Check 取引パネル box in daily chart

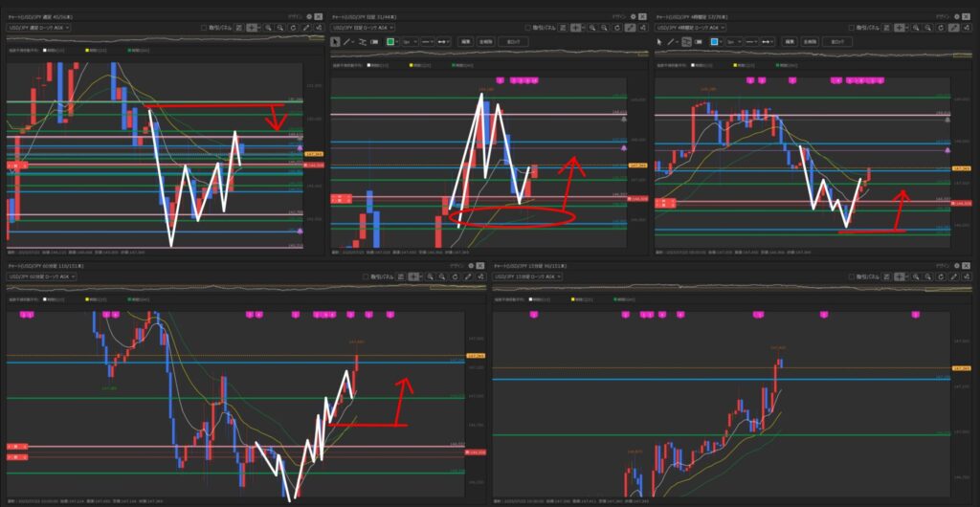tap(528, 28)
